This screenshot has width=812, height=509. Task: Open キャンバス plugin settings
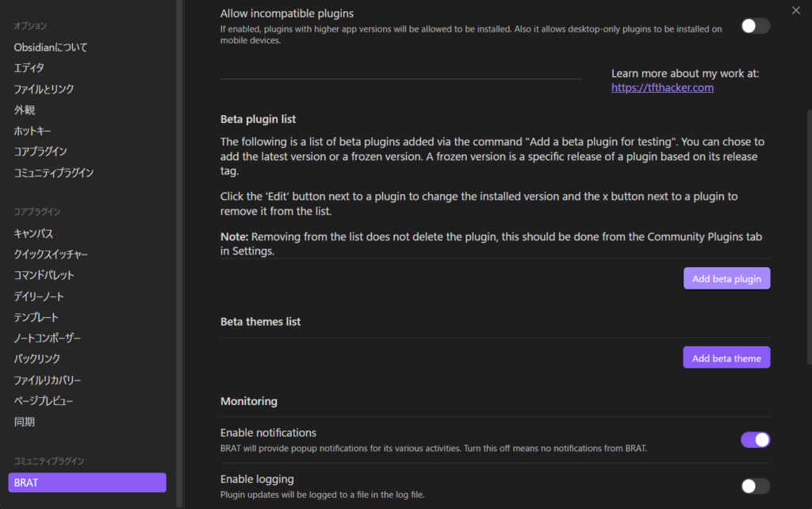[33, 234]
